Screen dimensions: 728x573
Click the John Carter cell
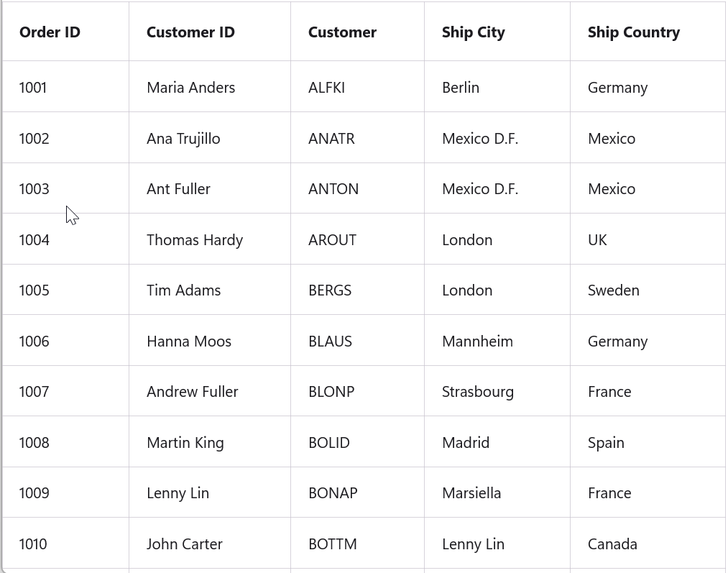click(x=185, y=544)
